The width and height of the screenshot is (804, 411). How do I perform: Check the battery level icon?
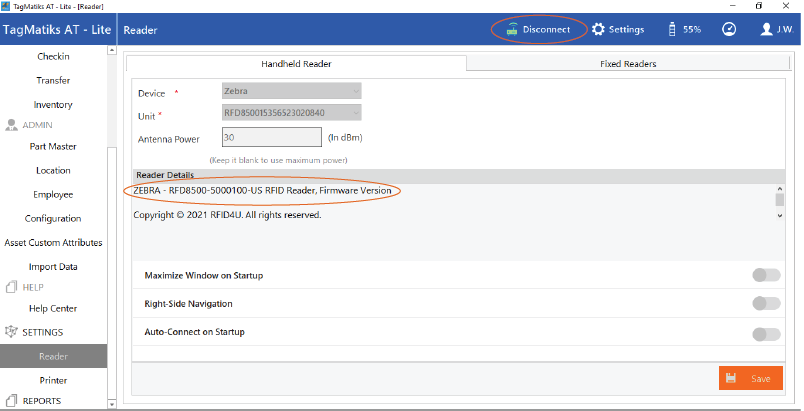tap(670, 30)
